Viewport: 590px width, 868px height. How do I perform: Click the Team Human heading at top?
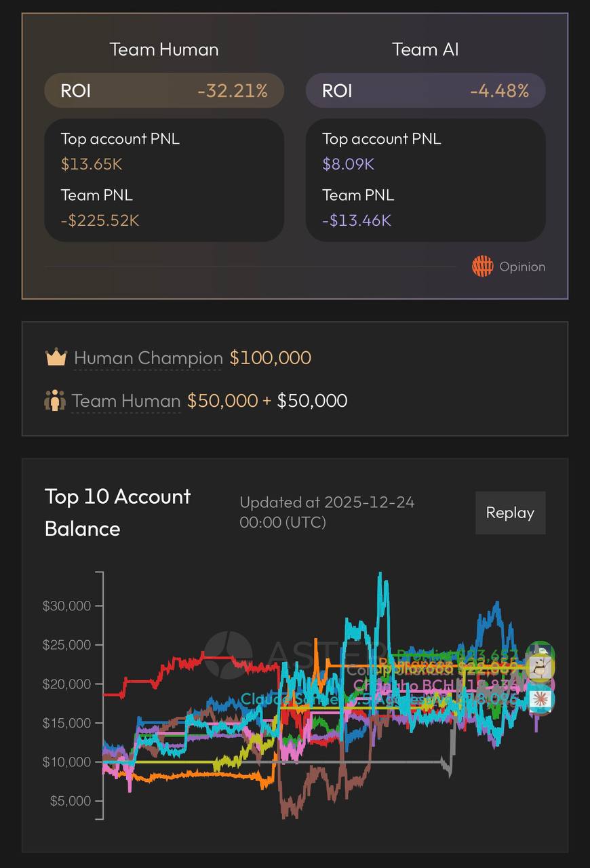pyautogui.click(x=164, y=50)
